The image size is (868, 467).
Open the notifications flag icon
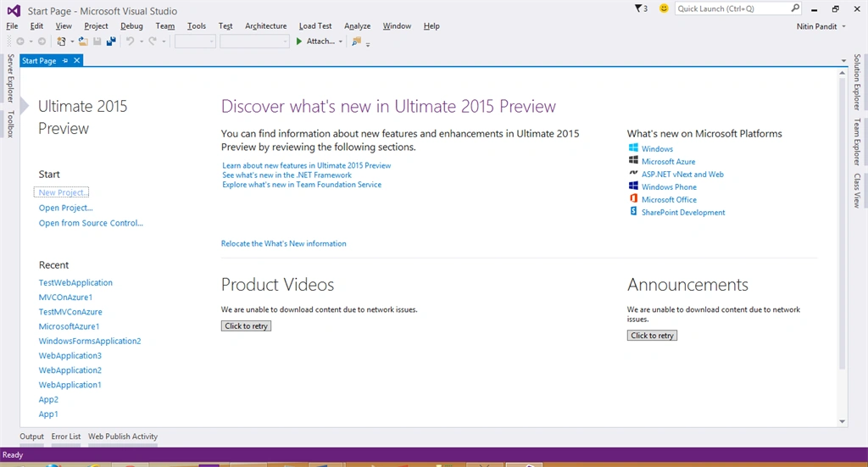(641, 8)
